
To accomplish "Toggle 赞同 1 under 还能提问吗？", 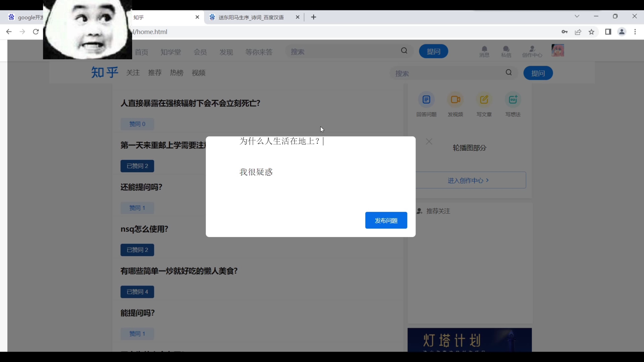I will 137,208.
